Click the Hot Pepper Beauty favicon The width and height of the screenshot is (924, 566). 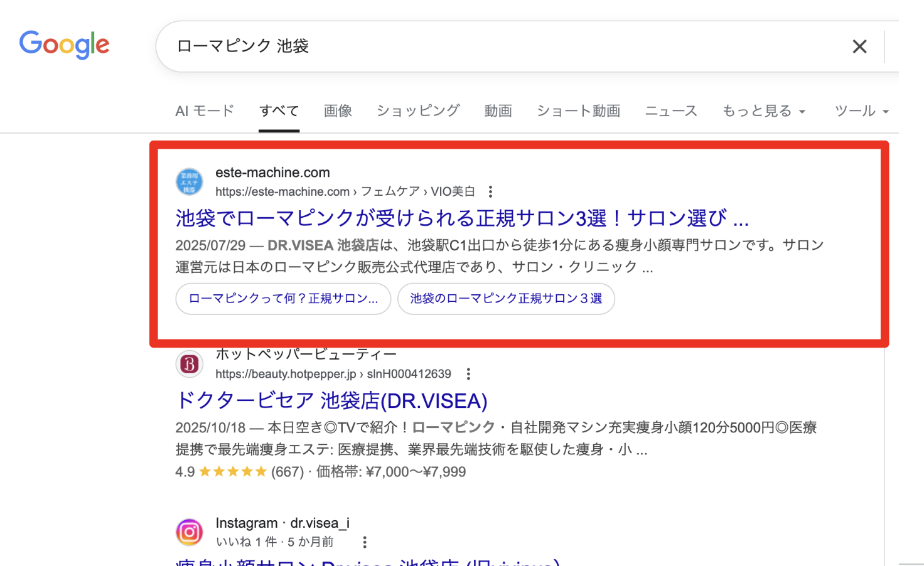(x=189, y=364)
